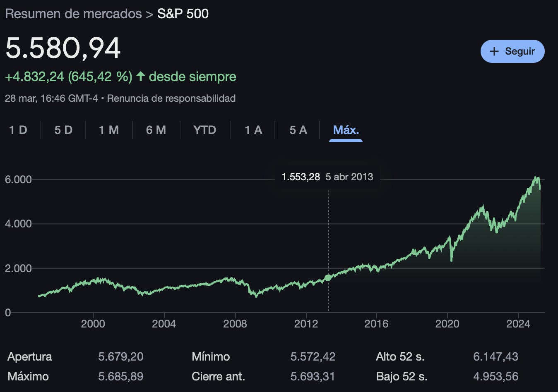Click the Cierre ant. value 5.693,31
Screen dimensions: 558x392
pyautogui.click(x=313, y=377)
